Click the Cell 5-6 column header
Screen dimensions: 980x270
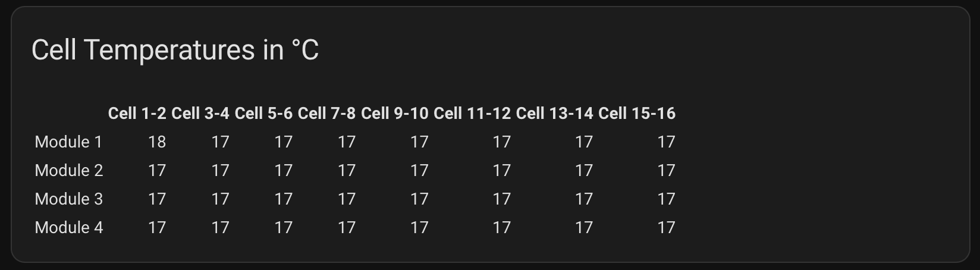[263, 113]
